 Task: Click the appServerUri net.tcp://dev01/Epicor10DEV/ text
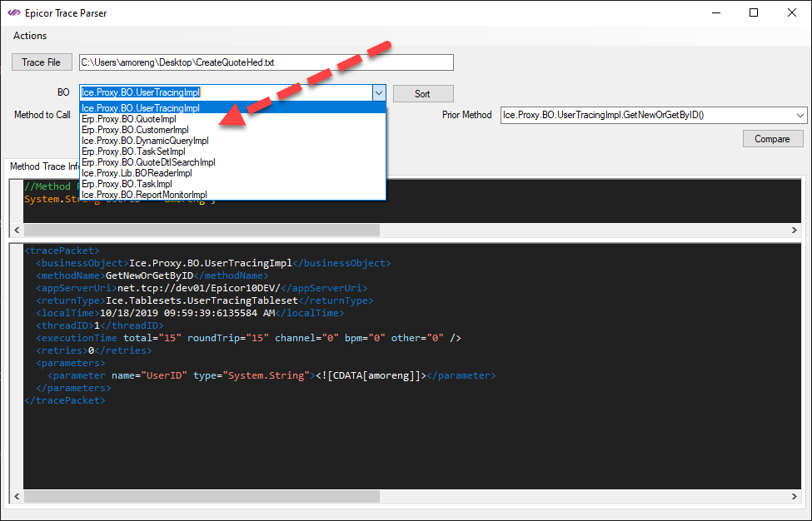point(199,288)
